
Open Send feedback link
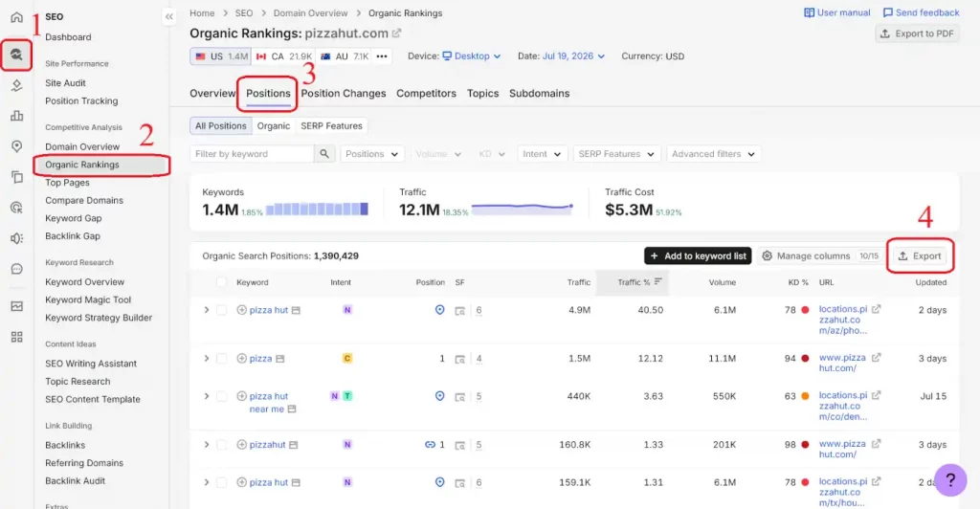[x=921, y=12]
